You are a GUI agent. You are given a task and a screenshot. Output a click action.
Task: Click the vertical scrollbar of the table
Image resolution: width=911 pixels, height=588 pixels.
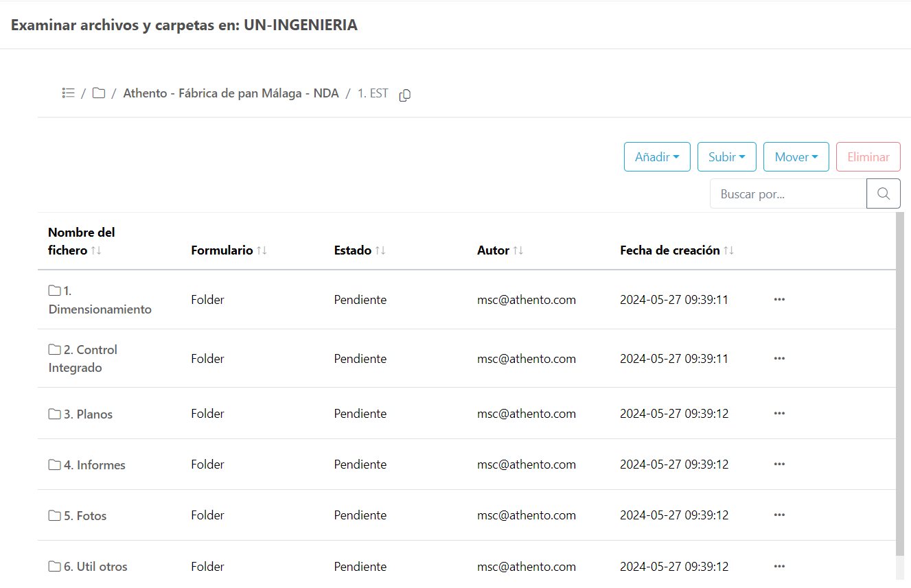pyautogui.click(x=899, y=384)
